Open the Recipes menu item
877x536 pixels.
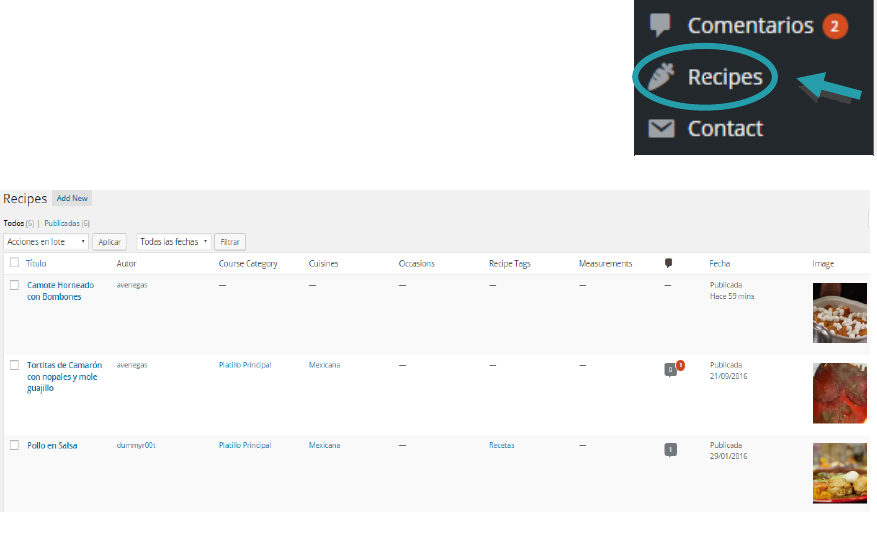click(x=725, y=77)
